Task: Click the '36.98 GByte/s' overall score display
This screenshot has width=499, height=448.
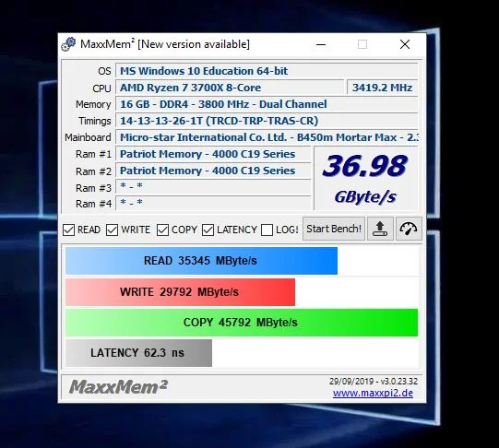Action: point(366,179)
